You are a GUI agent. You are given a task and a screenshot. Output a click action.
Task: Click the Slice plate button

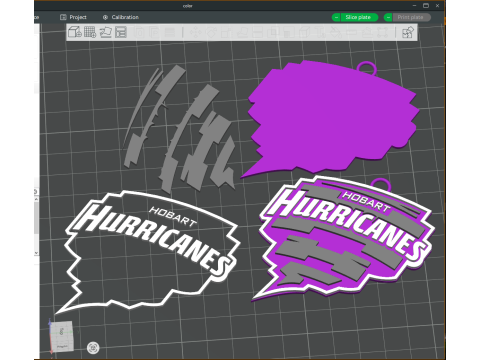[x=359, y=17]
